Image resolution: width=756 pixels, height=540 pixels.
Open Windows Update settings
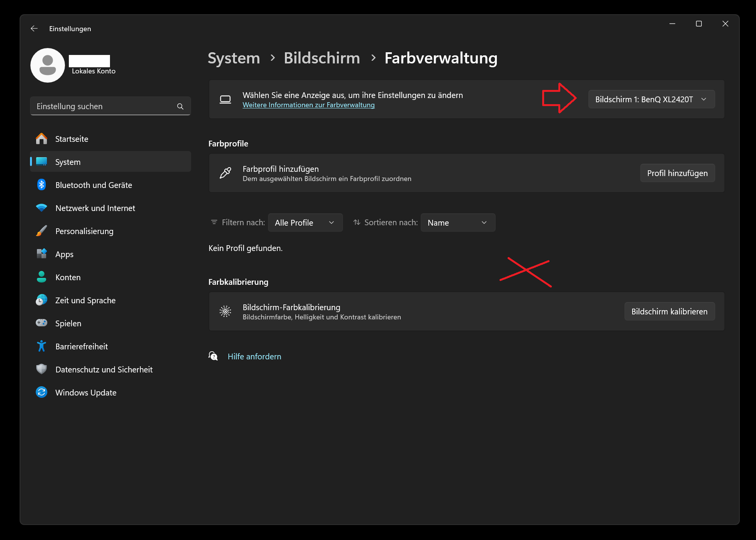pyautogui.click(x=110, y=392)
